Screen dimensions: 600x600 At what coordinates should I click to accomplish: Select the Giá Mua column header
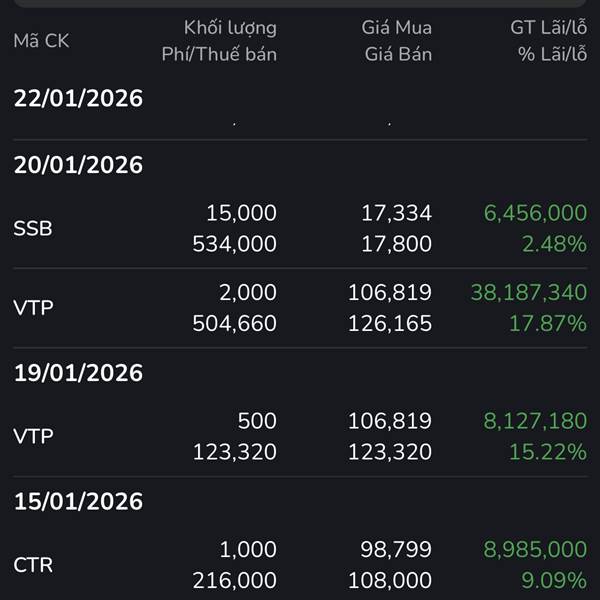pyautogui.click(x=396, y=28)
